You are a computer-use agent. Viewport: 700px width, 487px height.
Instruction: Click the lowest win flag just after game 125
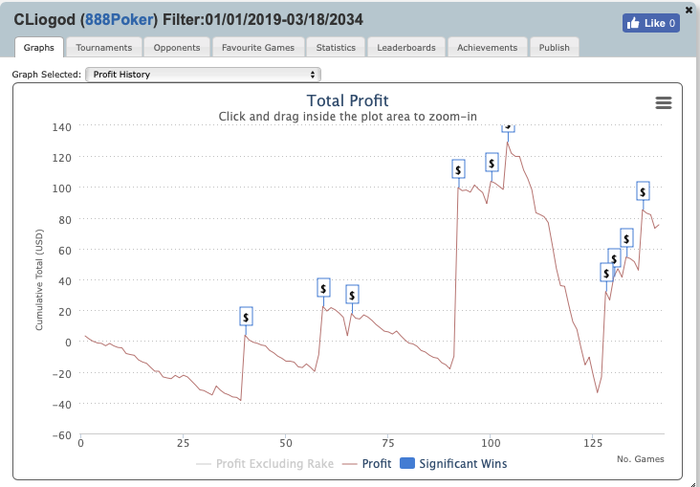tap(606, 272)
